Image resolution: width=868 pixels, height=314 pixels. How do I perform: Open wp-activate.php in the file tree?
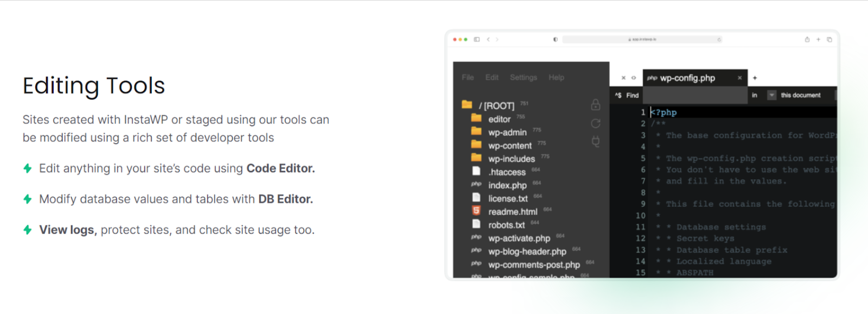coord(519,238)
